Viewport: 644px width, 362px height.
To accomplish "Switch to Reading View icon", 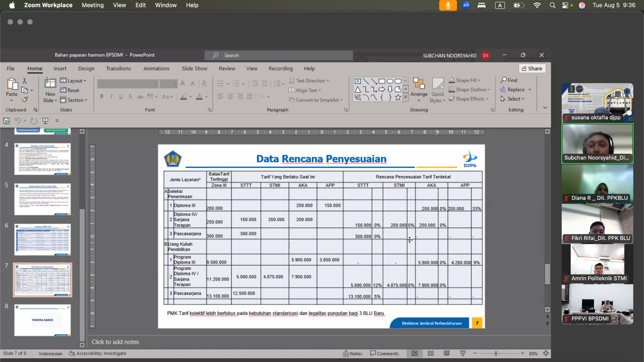I will point(446,353).
